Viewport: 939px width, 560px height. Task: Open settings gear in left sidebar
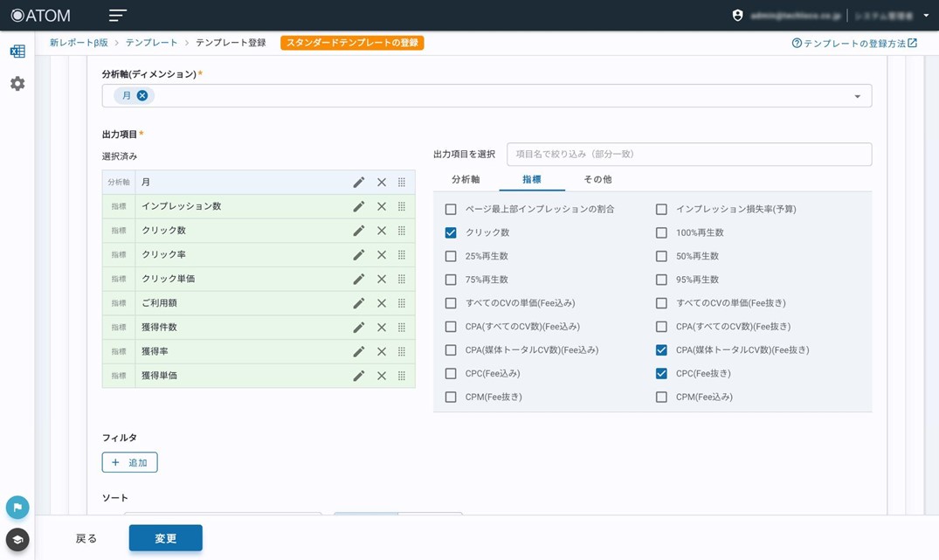[17, 84]
